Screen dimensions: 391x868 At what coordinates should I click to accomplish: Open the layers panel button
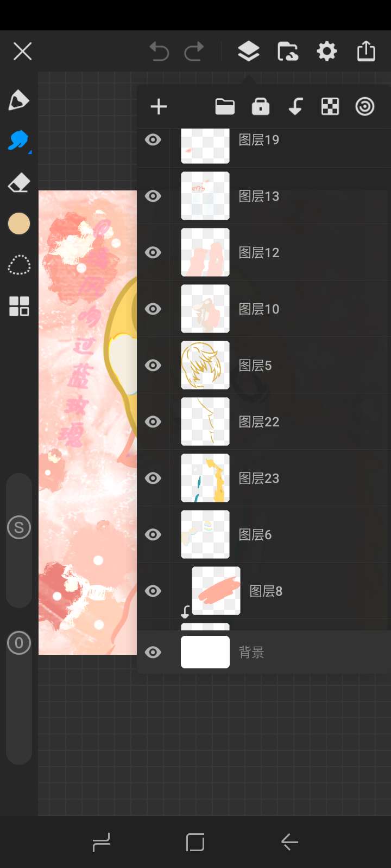pos(249,52)
